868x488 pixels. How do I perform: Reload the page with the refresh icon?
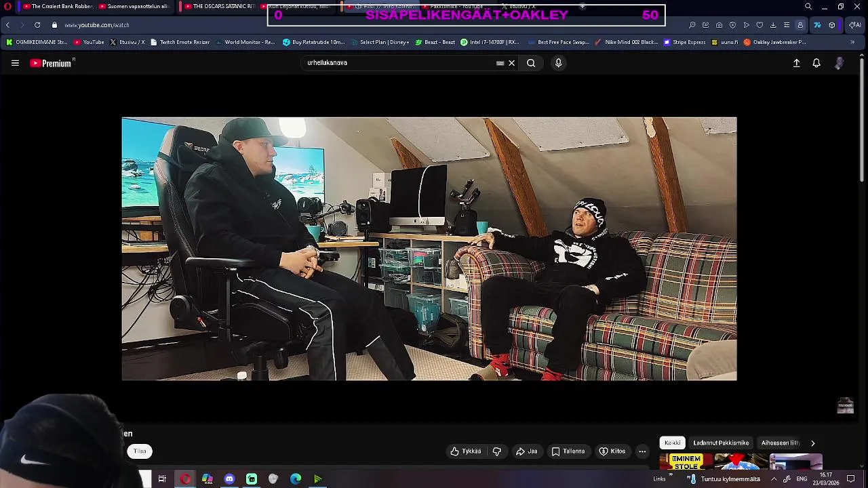[37, 25]
